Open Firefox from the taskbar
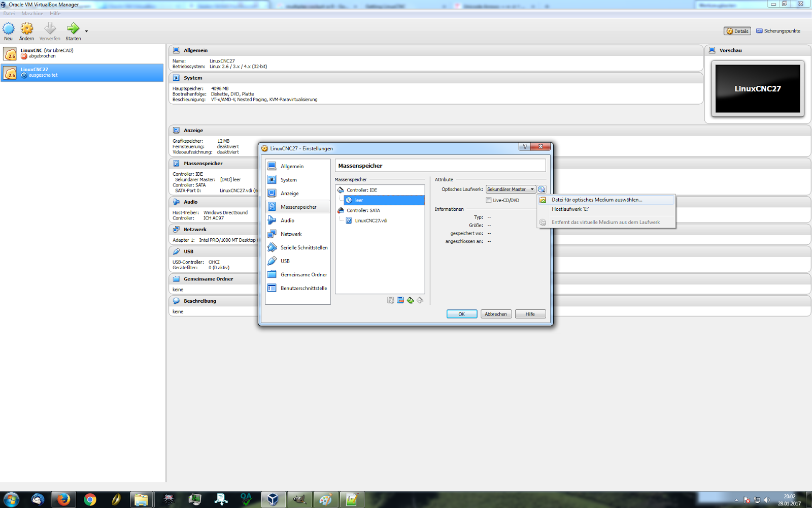 click(63, 500)
